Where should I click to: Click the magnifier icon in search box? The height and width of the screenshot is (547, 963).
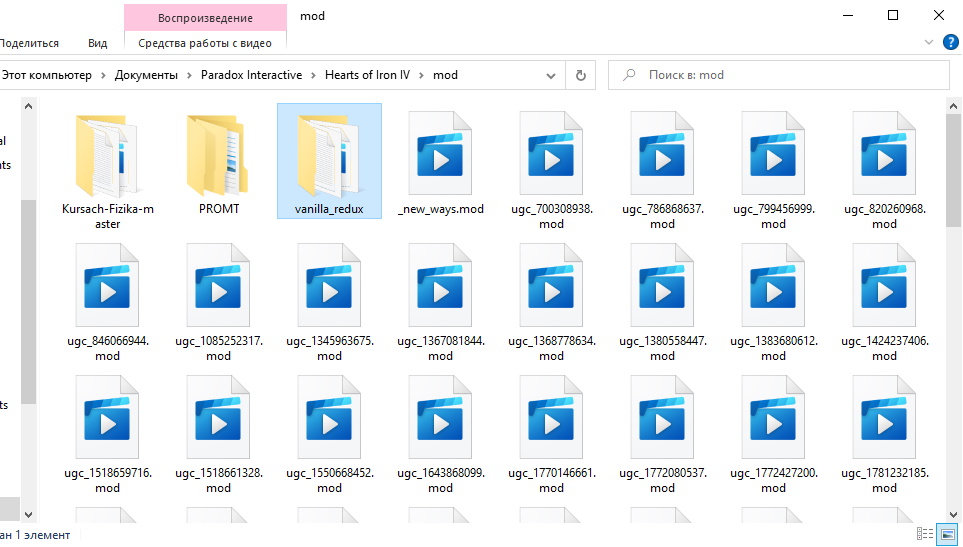pos(629,76)
